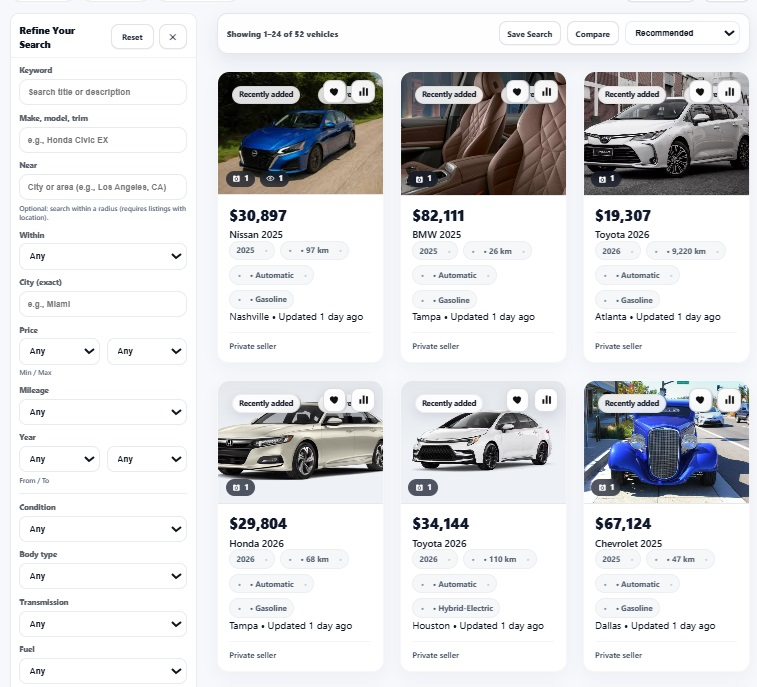The image size is (757, 687).
Task: Favorite the $34,144 Toyota 2026 listing
Action: 517,400
